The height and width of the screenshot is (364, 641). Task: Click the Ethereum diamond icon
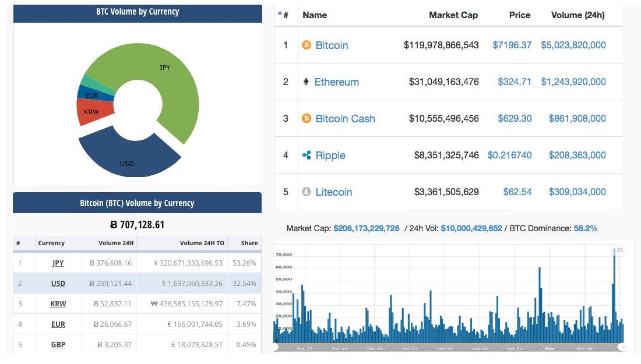click(306, 82)
